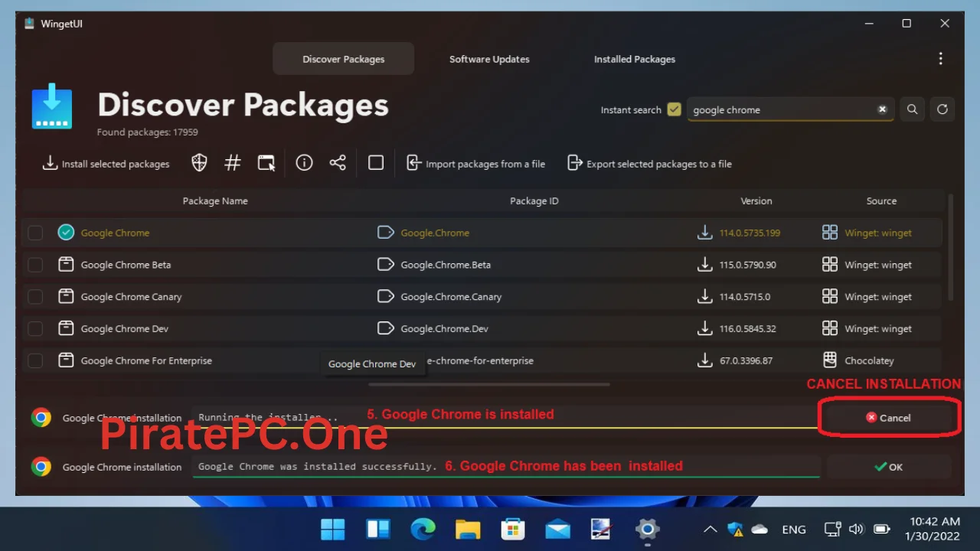Click the Google.Chrome.Canary package ID

(x=451, y=297)
